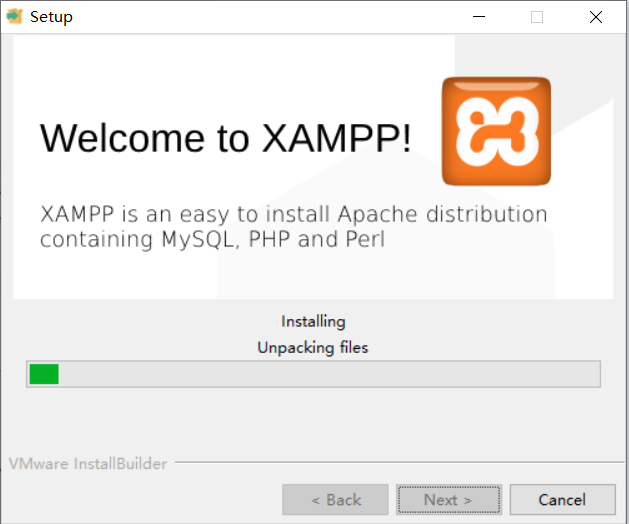Viewport: 629px width, 524px height.
Task: Click blank gray area below the progress bar
Action: pyautogui.click(x=313, y=421)
